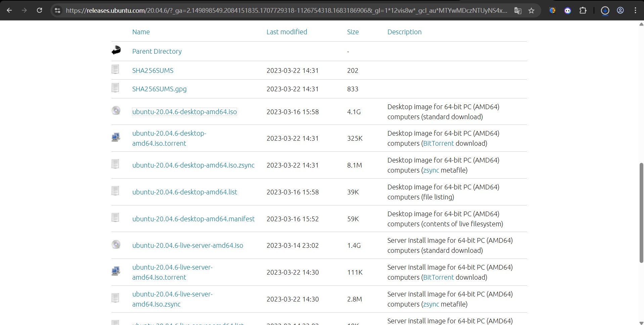
Task: Click the file icon beside SHA256SUMS
Action: pyautogui.click(x=115, y=69)
